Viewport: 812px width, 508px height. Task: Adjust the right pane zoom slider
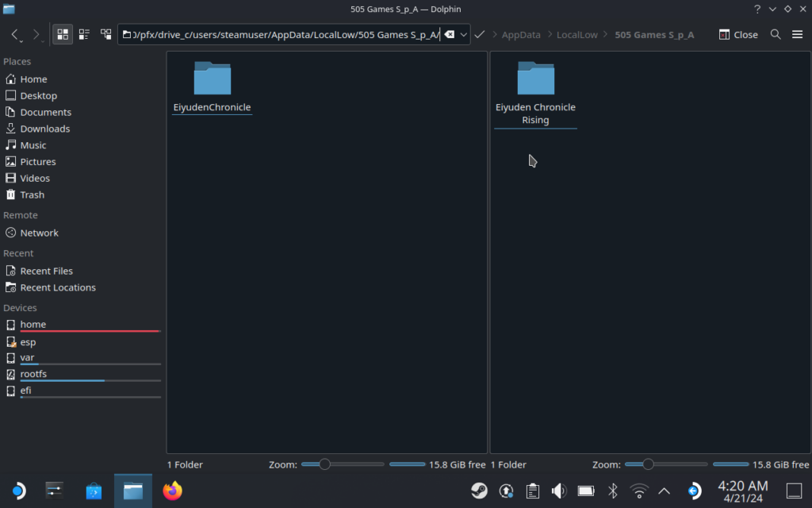click(666, 464)
